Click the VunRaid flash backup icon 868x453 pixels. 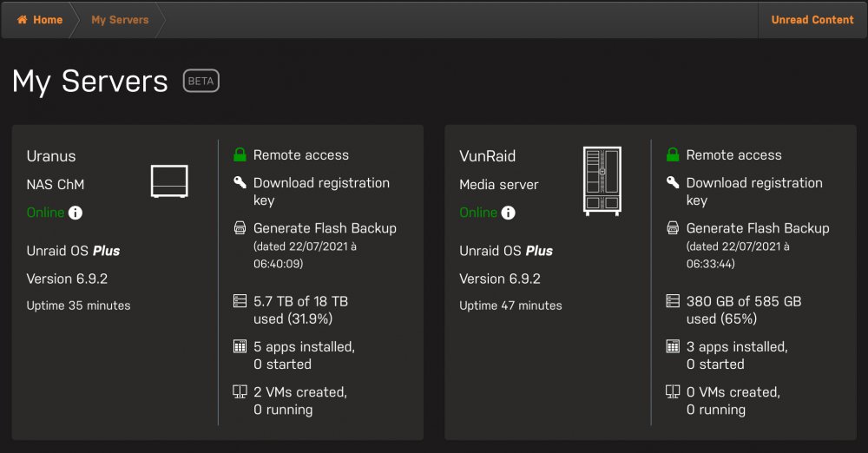673,227
